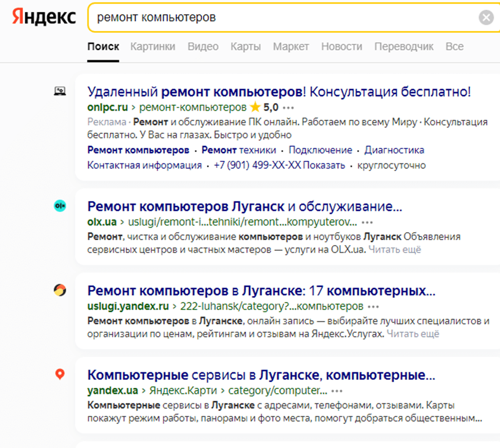Click the OLX favicon icon

pos(60,206)
